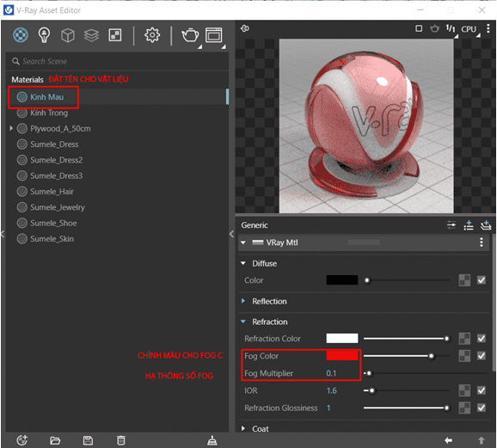Screen dimensions: 497x448
Task: Select the Sumele_Jewelry material
Action: 117,207
